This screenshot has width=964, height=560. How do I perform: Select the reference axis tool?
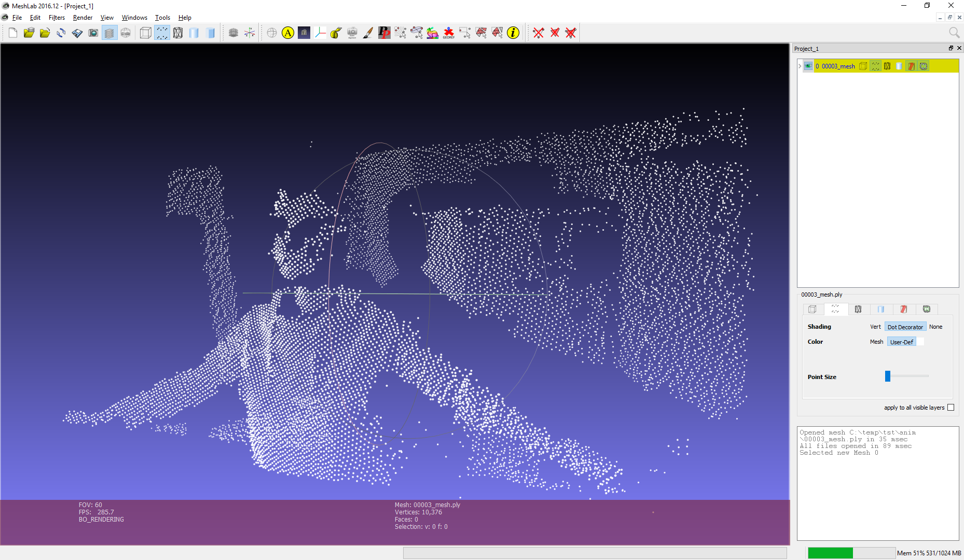(320, 33)
